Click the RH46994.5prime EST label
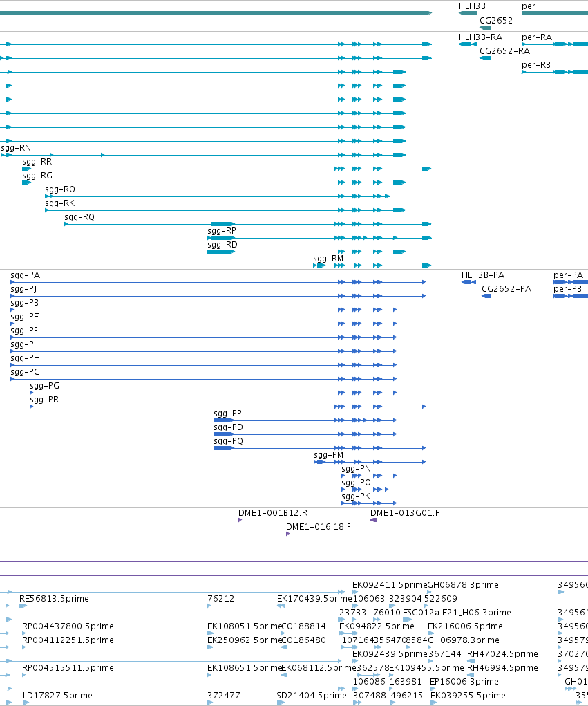 pos(502,668)
